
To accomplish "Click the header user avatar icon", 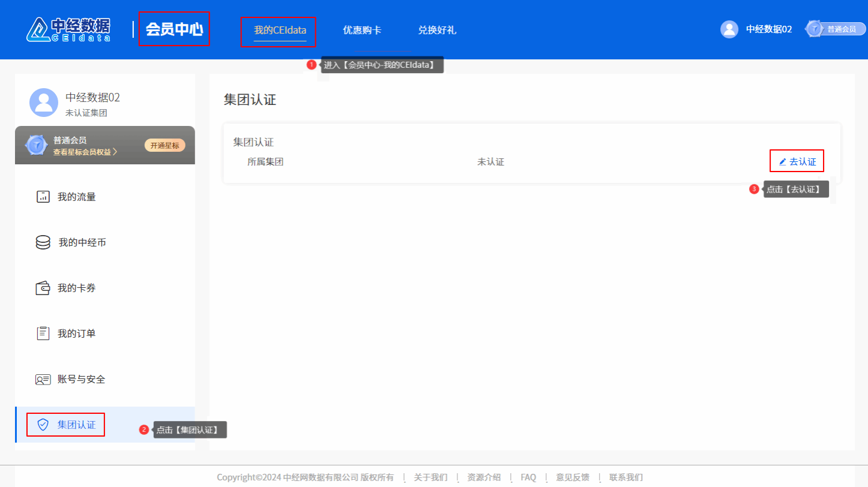I will tap(729, 29).
